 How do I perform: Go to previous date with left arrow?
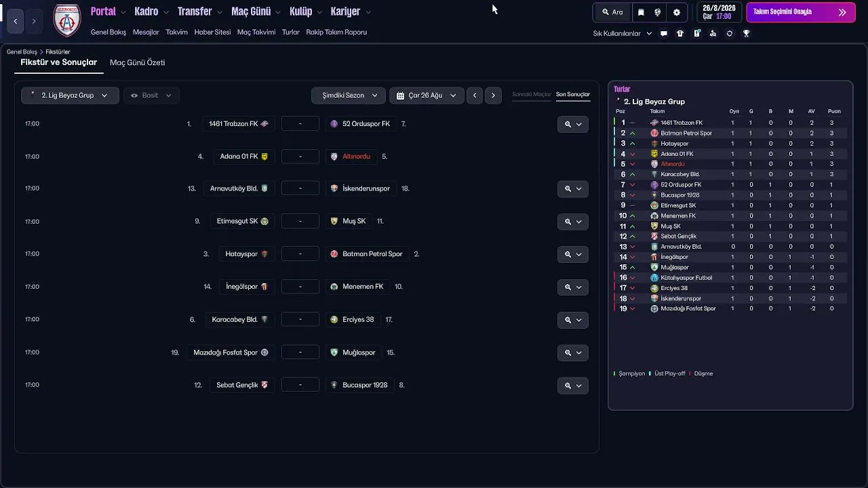click(x=475, y=96)
